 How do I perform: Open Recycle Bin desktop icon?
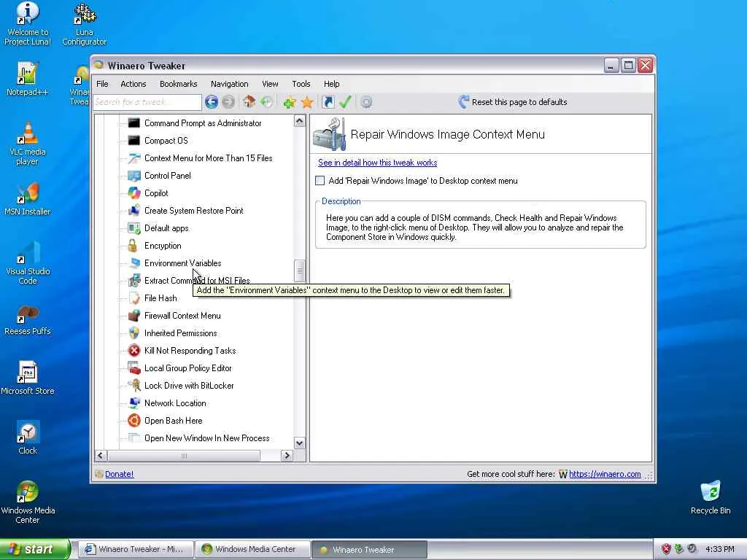(x=711, y=497)
